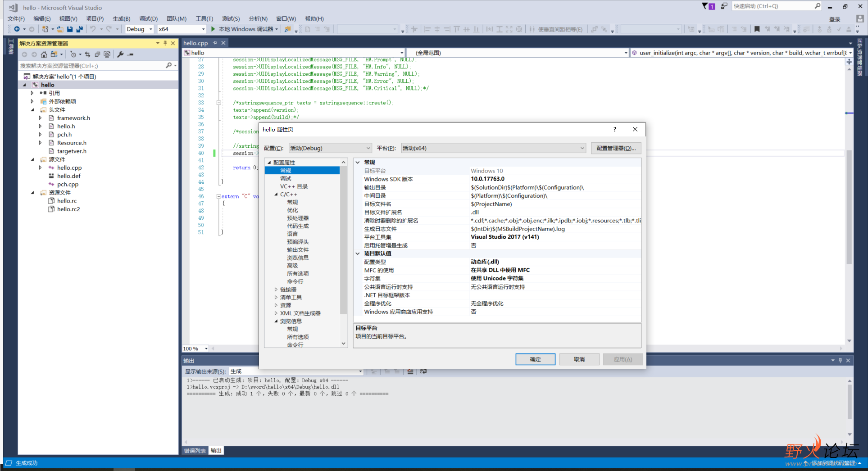Click 添加到源代码管理 in the status bar

click(833, 463)
